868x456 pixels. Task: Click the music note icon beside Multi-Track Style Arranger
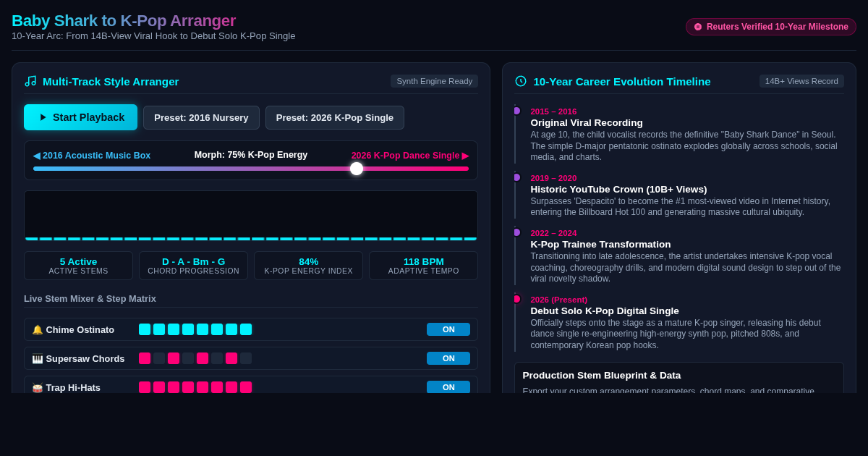tap(30, 81)
